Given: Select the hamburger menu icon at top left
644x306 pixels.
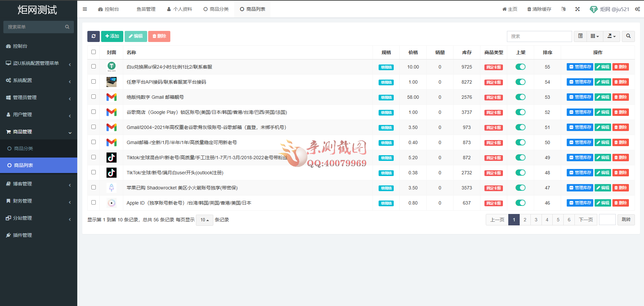Looking at the screenshot, I should point(85,9).
